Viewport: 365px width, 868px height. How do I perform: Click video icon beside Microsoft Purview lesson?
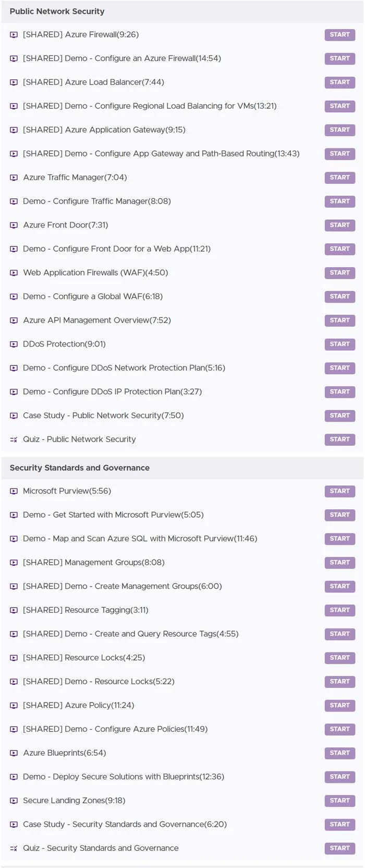[14, 491]
